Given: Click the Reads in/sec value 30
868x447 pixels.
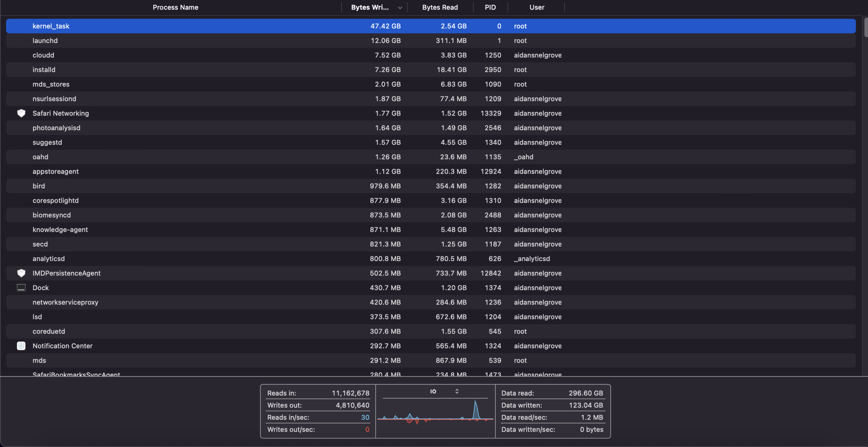Looking at the screenshot, I should point(365,417).
